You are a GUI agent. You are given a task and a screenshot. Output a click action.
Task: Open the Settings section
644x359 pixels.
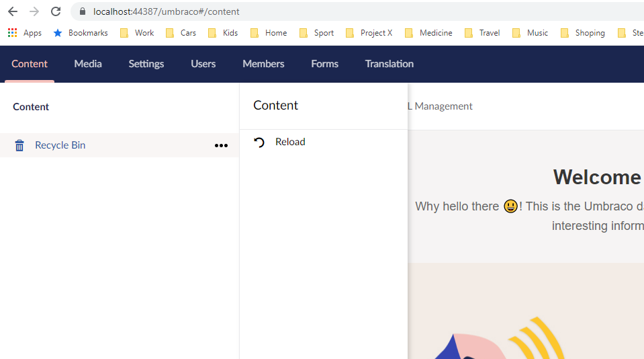(146, 64)
